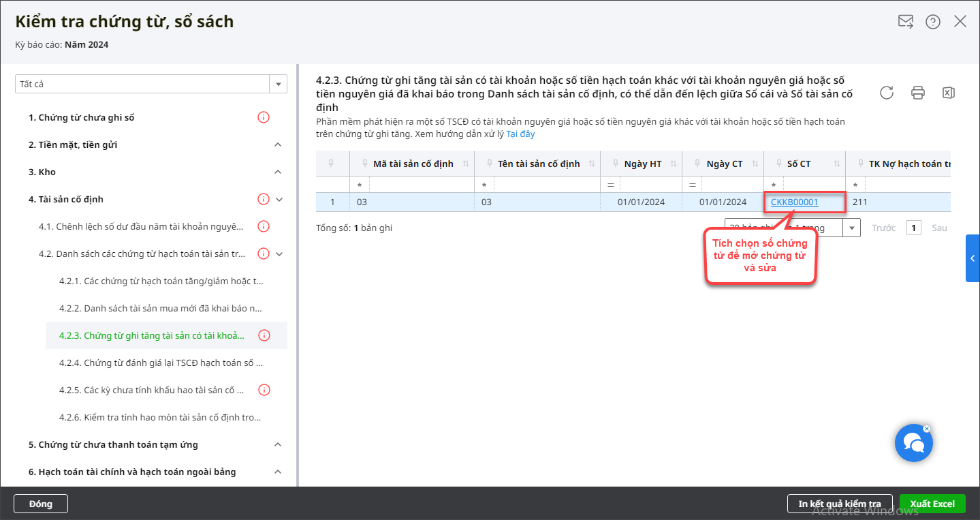Viewport: 980px width, 520px height.
Task: Click the Ngày HT cell 01/01/2024
Action: (x=641, y=202)
